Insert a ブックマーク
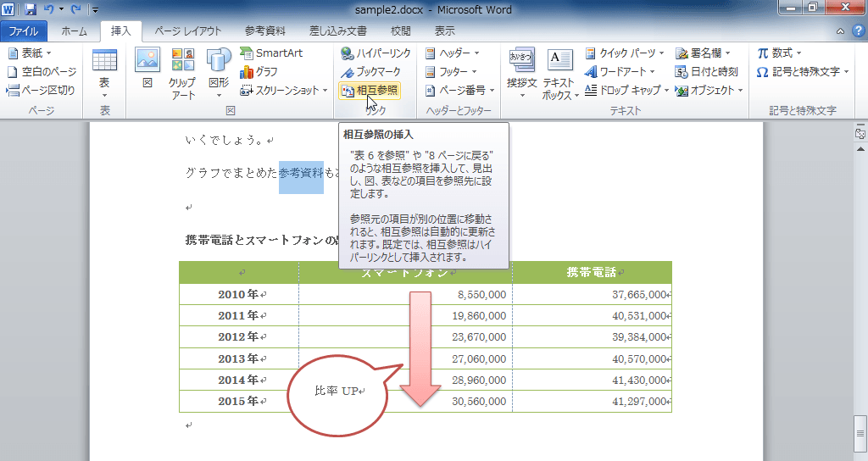Viewport: 868px width, 461px height. pos(370,71)
